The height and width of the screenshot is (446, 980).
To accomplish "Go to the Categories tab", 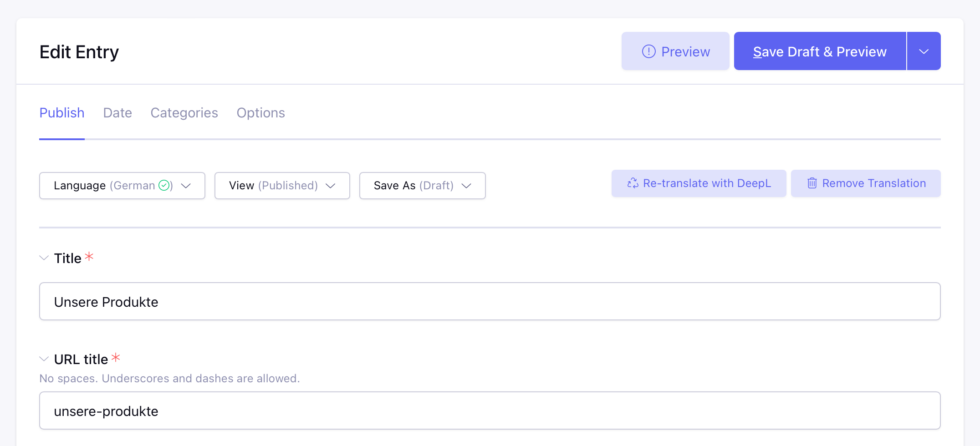I will tap(184, 113).
